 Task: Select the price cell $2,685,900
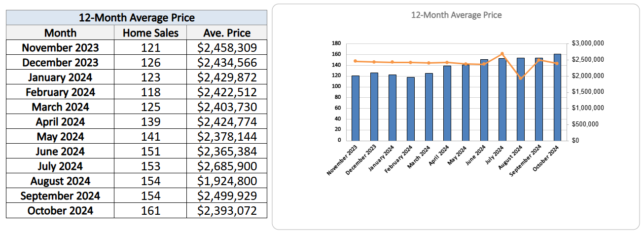click(x=227, y=166)
